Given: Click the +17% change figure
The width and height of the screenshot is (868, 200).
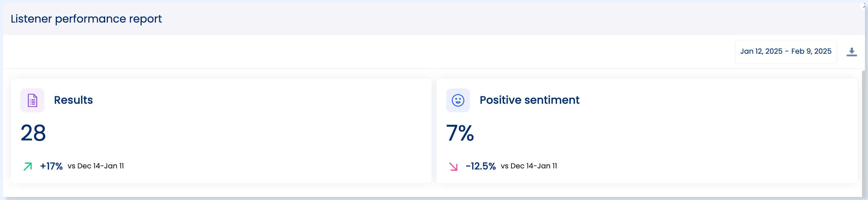Looking at the screenshot, I should pos(51,166).
